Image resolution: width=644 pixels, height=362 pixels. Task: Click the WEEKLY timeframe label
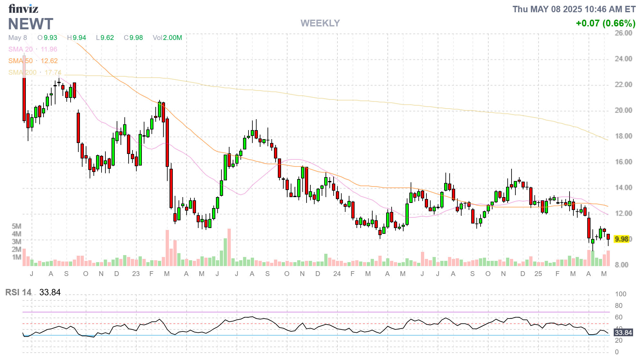tap(320, 23)
